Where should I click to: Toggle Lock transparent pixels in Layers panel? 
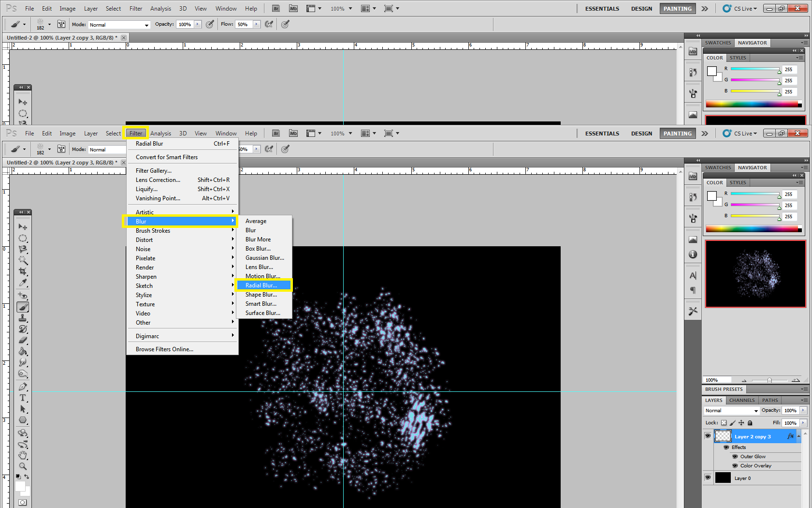[724, 423]
